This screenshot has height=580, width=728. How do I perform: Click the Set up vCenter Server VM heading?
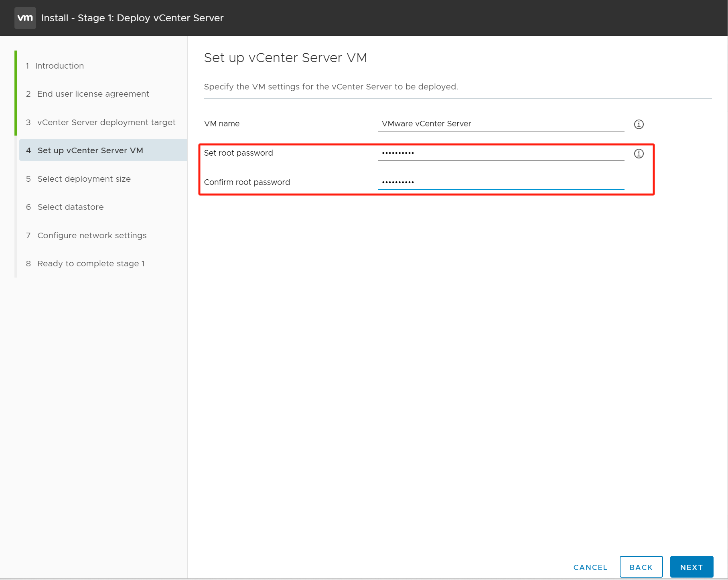coord(286,58)
